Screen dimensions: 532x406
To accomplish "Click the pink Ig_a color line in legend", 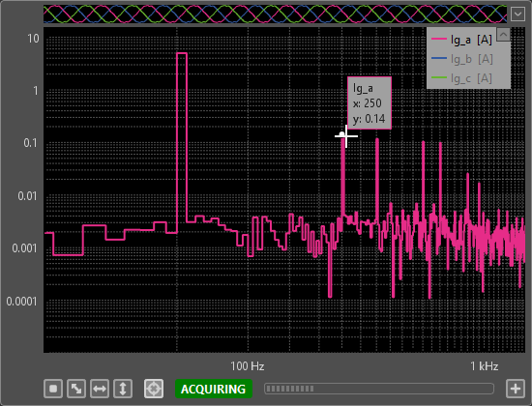I will pyautogui.click(x=439, y=40).
